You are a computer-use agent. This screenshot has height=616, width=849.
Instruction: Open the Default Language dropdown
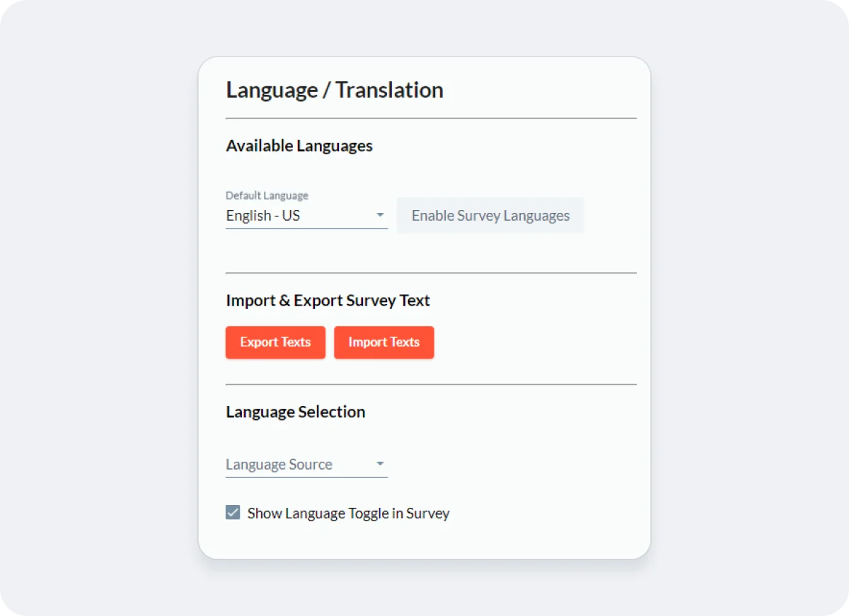(x=306, y=216)
